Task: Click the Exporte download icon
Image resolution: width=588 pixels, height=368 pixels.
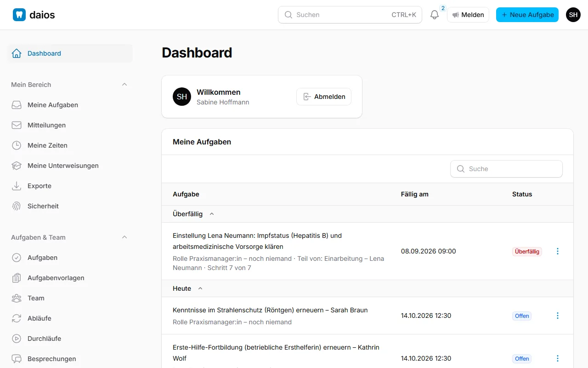Action: click(17, 186)
